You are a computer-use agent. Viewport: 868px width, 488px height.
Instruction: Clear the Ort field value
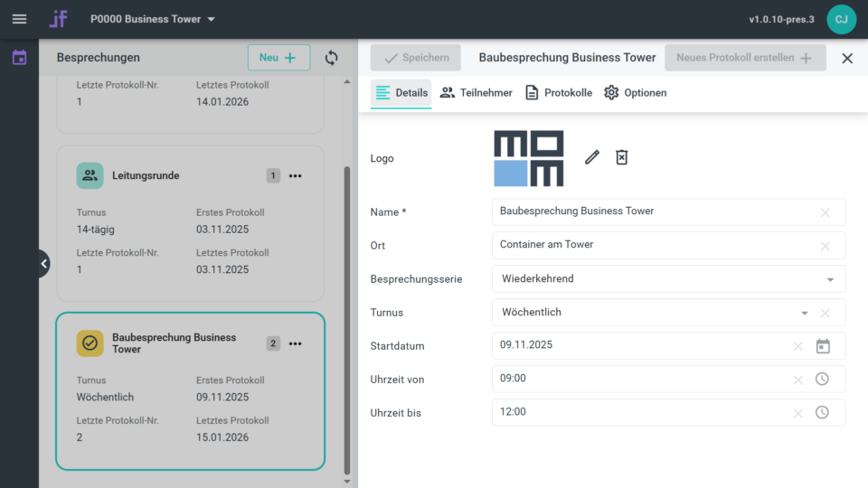click(825, 246)
